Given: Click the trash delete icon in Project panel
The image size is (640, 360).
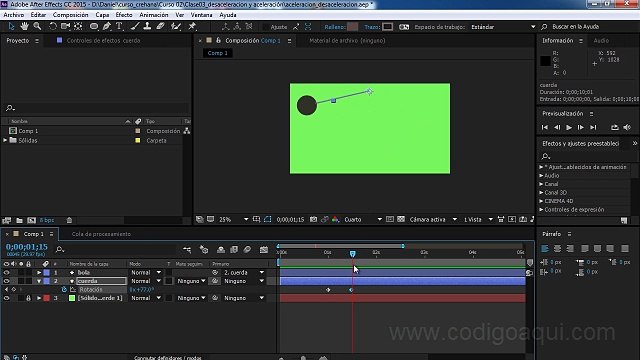Looking at the screenshot, I should pyautogui.click(x=69, y=220).
